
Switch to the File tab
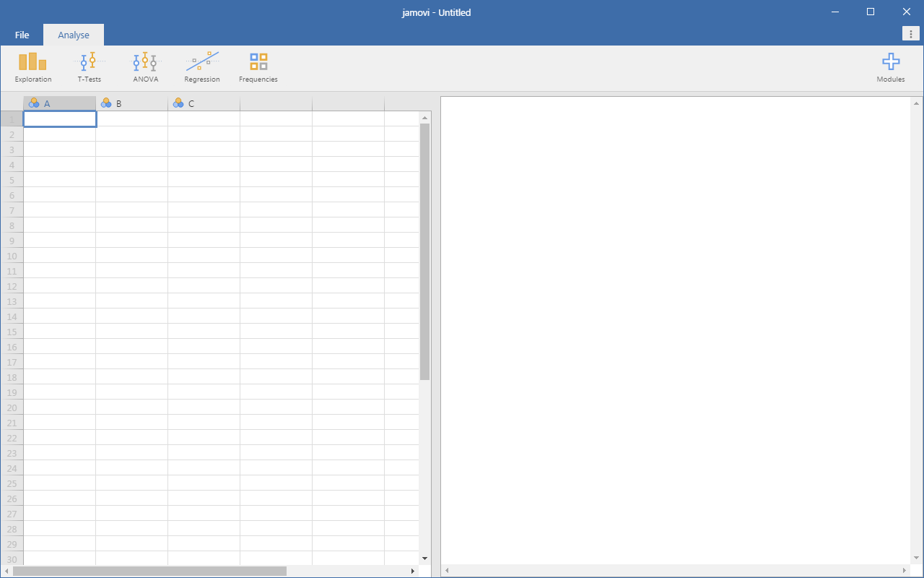tap(22, 34)
